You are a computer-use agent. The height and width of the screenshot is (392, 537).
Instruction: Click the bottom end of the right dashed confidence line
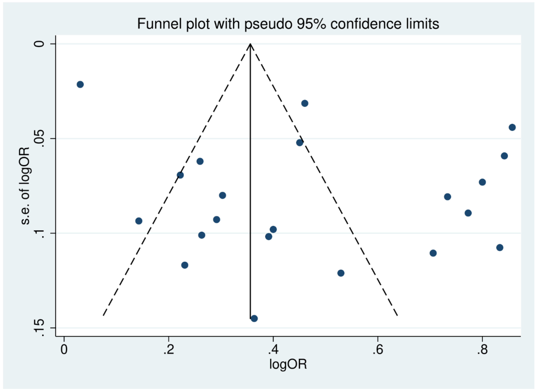pyautogui.click(x=397, y=315)
